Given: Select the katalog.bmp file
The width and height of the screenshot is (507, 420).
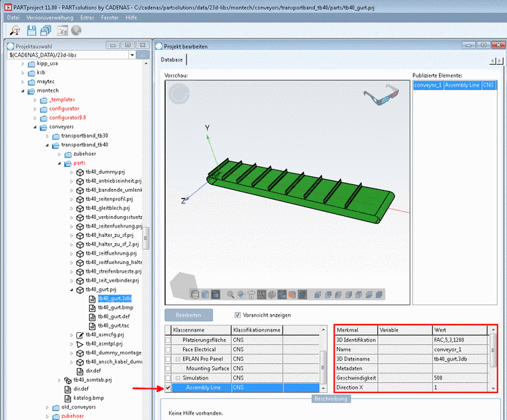Looking at the screenshot, I should pos(89,398).
